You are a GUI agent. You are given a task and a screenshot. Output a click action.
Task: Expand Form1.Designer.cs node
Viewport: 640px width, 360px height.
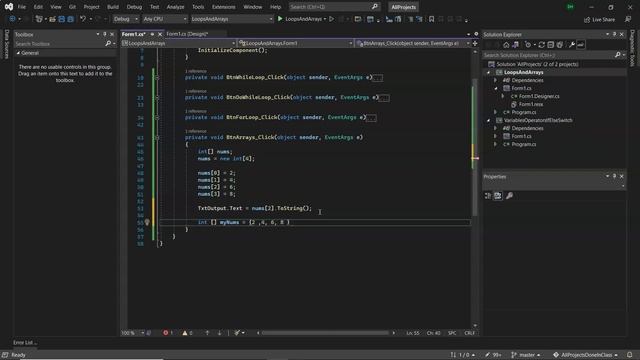click(503, 96)
